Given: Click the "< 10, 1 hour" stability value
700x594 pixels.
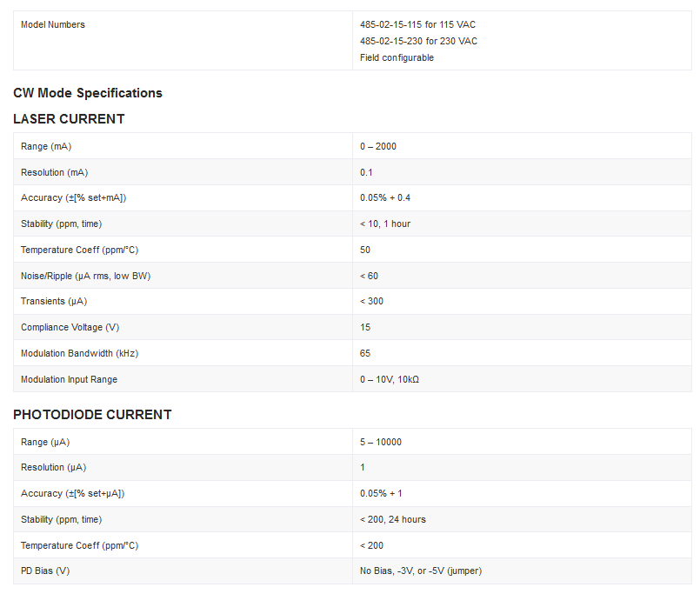Looking at the screenshot, I should pos(385,224).
